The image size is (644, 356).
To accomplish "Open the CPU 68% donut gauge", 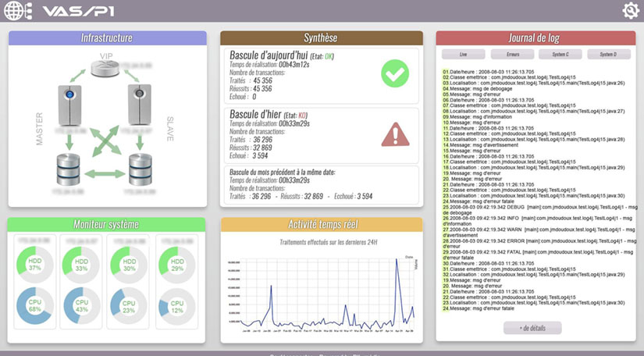I will pos(35,305).
